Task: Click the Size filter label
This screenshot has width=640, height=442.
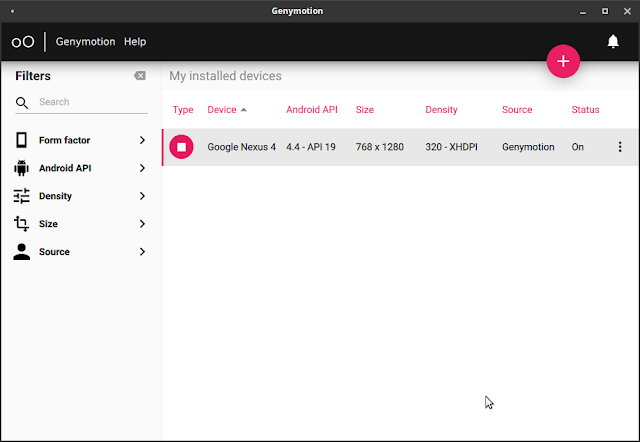Action: tap(48, 224)
